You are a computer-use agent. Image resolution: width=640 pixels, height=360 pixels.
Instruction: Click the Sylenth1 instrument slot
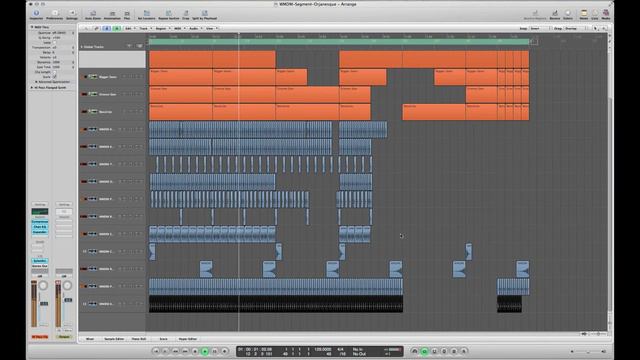pos(40,261)
